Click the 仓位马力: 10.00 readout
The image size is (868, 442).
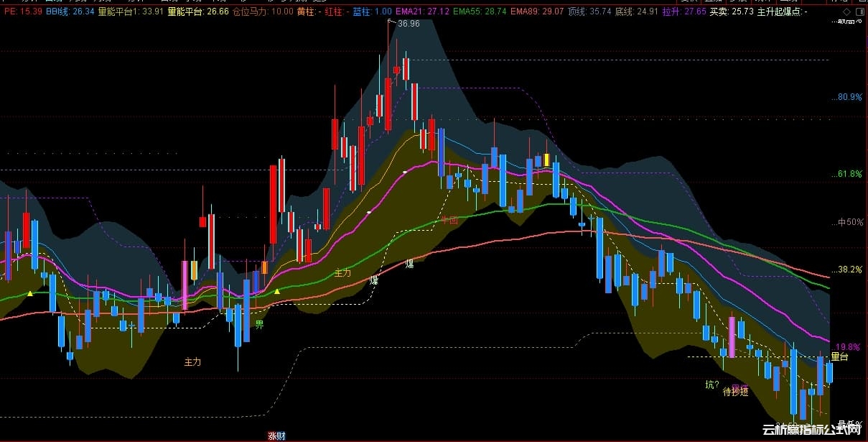(263, 12)
